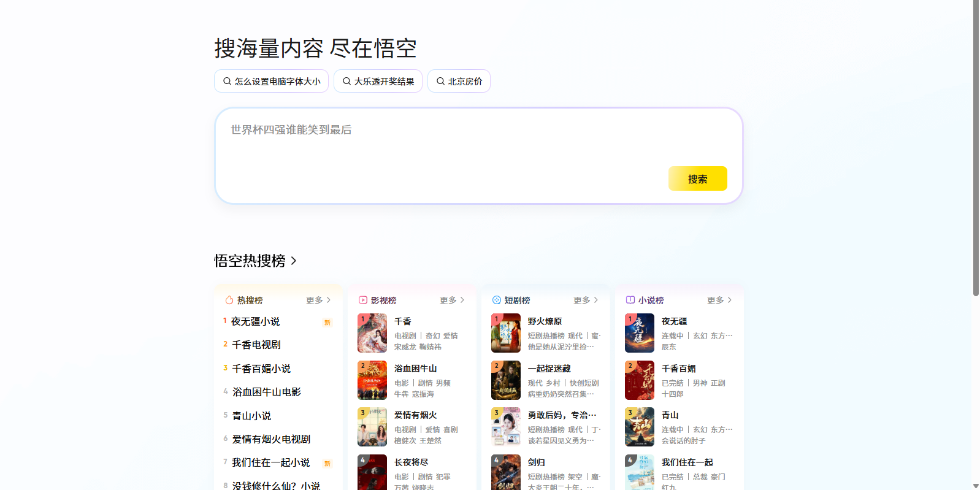Expand 更多 in the 小说榜 card
This screenshot has height=490, width=980.
719,300
